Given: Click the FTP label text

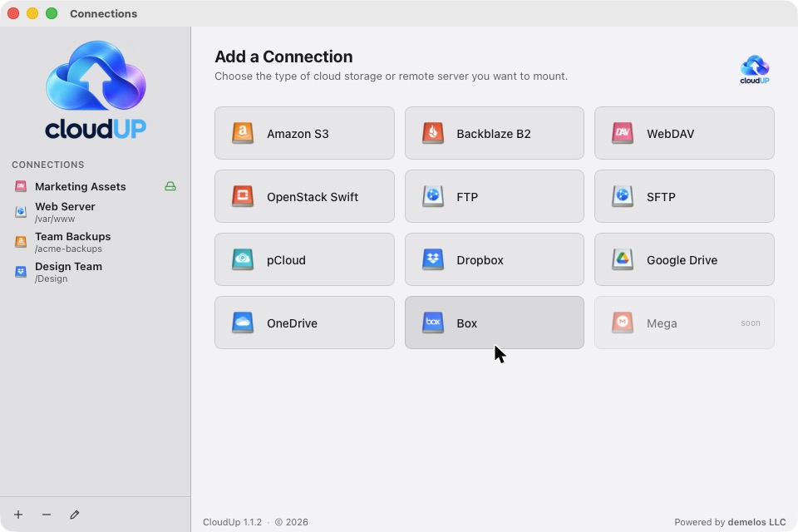Looking at the screenshot, I should tap(467, 197).
